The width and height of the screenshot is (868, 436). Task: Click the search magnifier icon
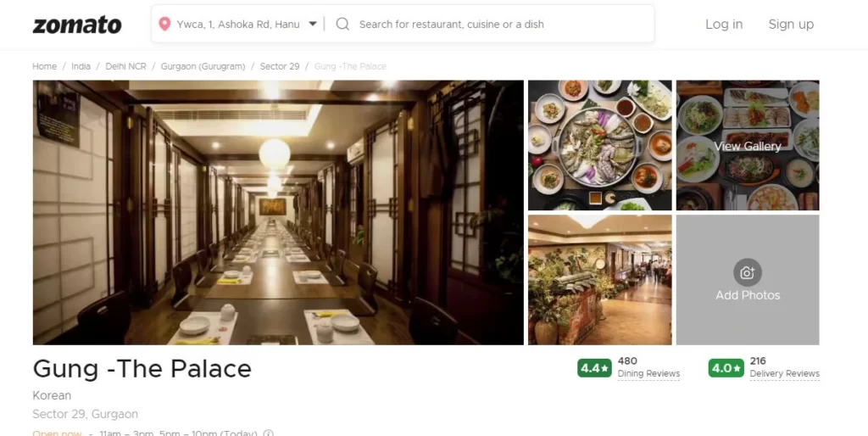(x=342, y=24)
